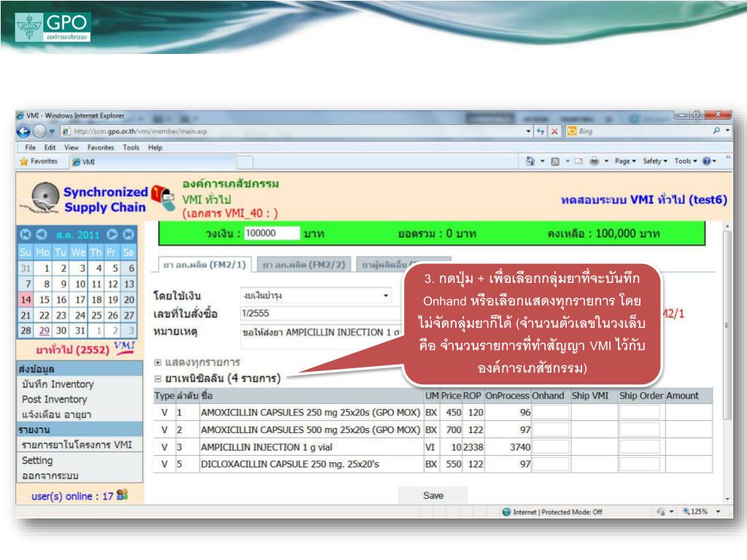Open the recent pages dropdown beside Forward
747x560 pixels.
[52, 131]
